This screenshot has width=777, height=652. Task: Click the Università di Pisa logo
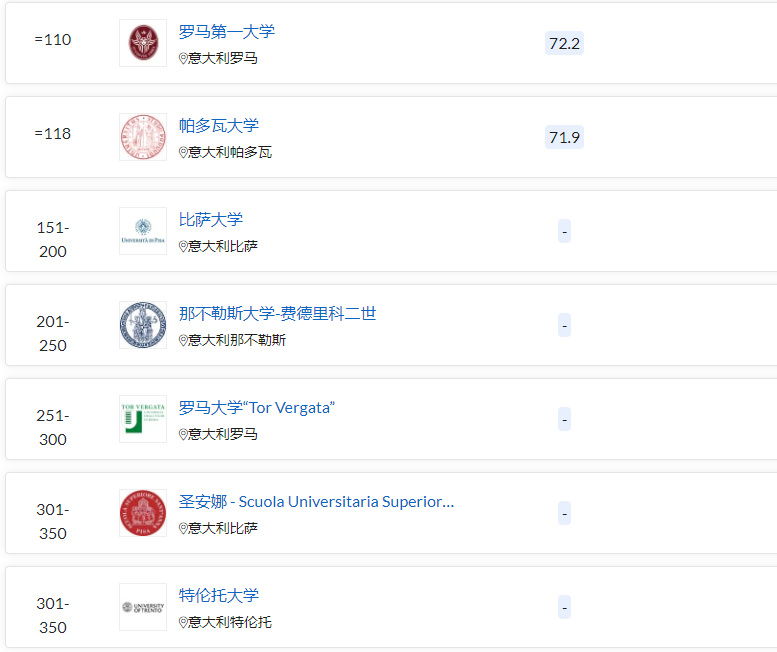(143, 231)
